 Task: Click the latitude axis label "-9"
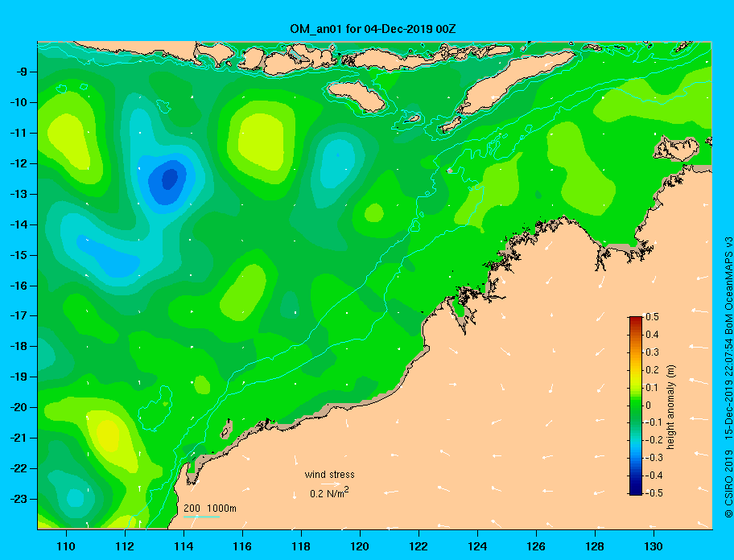(x=22, y=72)
